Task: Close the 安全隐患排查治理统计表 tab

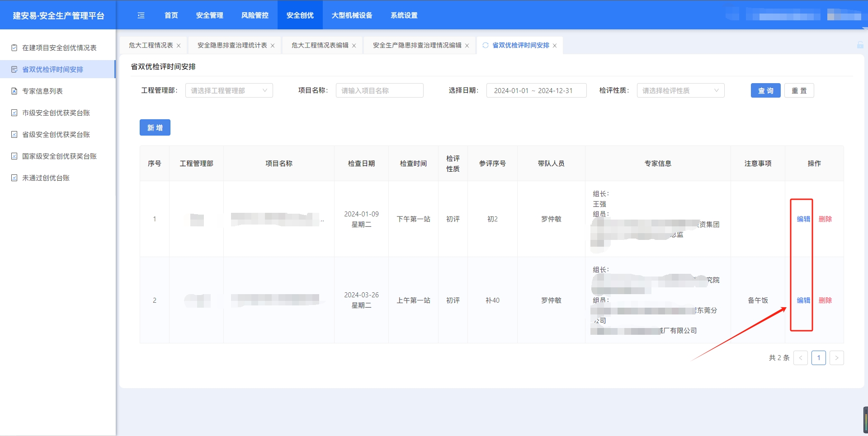Action: [x=273, y=46]
